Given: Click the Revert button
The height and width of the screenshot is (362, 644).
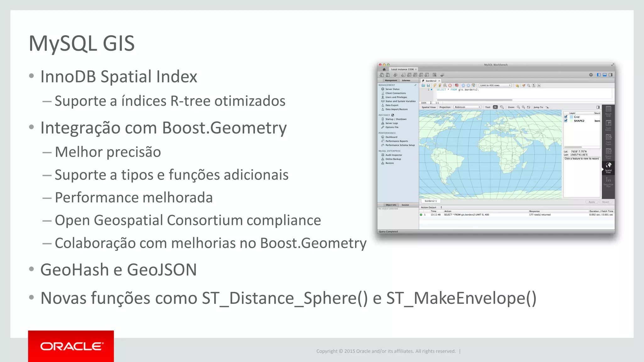Looking at the screenshot, I should (x=606, y=202).
